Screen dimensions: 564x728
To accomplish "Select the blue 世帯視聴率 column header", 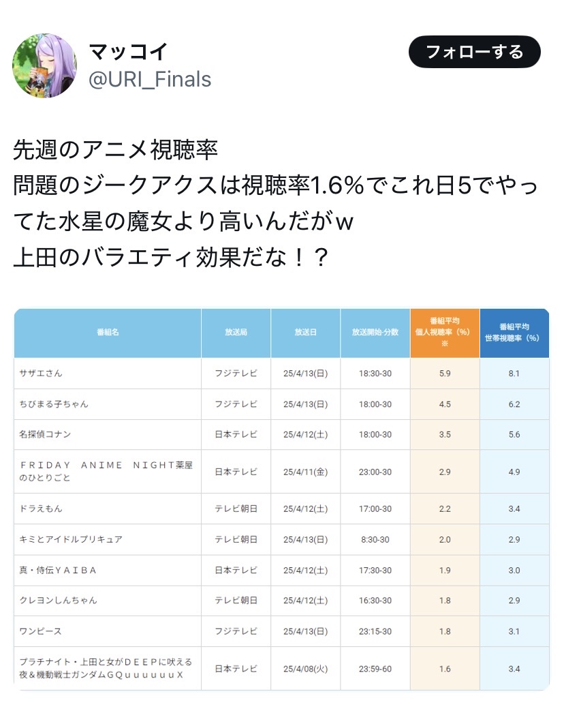I will point(514,333).
